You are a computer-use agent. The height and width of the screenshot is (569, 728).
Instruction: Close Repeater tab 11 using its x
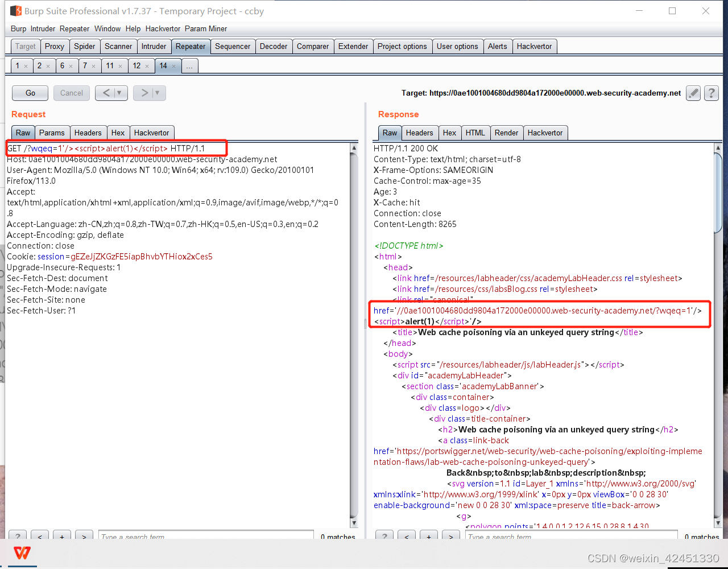[120, 66]
